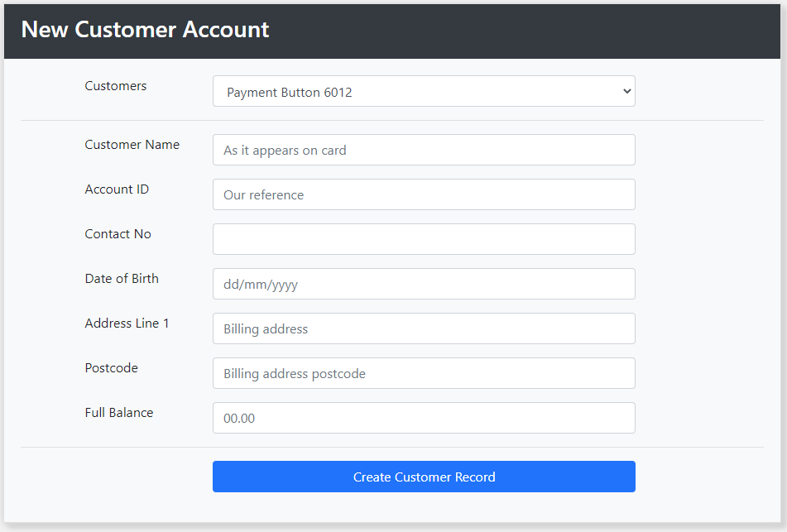Click the 'New Customer Account' header title
The height and width of the screenshot is (532, 787).
coord(145,29)
